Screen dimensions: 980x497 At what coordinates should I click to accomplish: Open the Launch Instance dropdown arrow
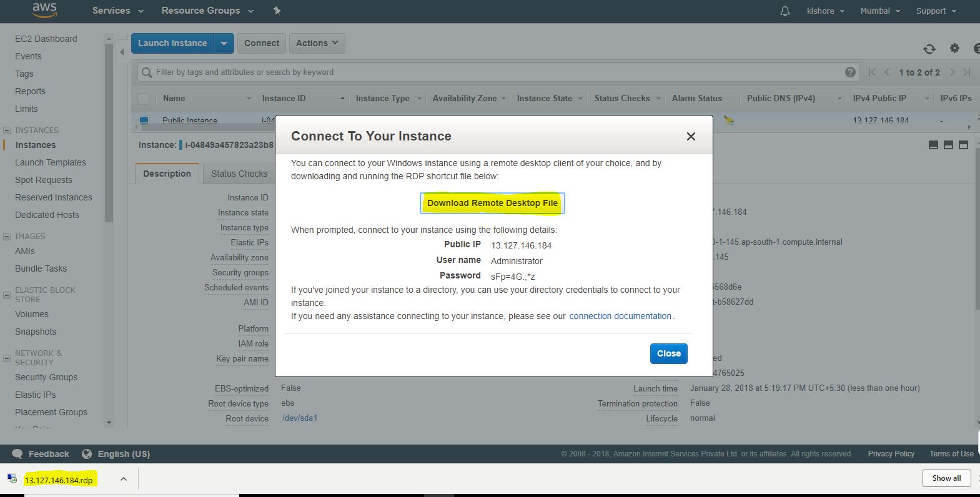click(x=224, y=43)
